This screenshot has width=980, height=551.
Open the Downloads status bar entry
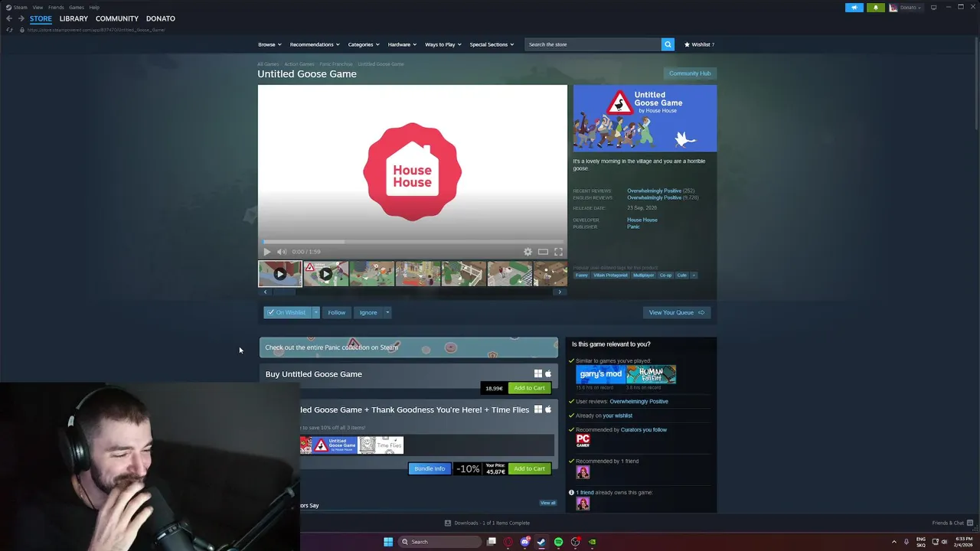tap(488, 523)
